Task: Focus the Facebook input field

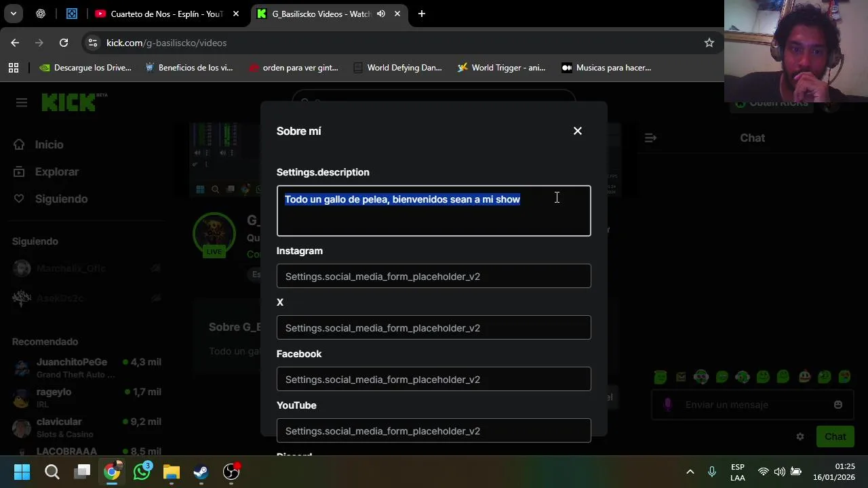Action: tap(434, 380)
